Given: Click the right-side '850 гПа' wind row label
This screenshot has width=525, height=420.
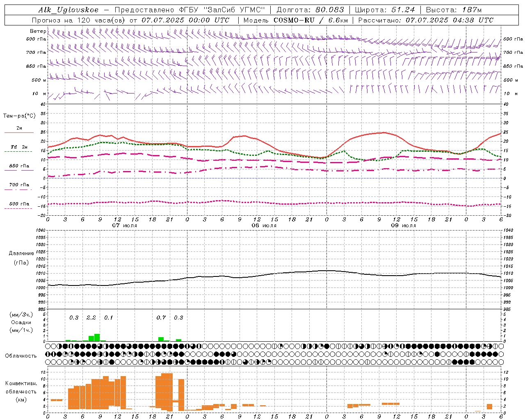Looking at the screenshot, I should [513, 66].
